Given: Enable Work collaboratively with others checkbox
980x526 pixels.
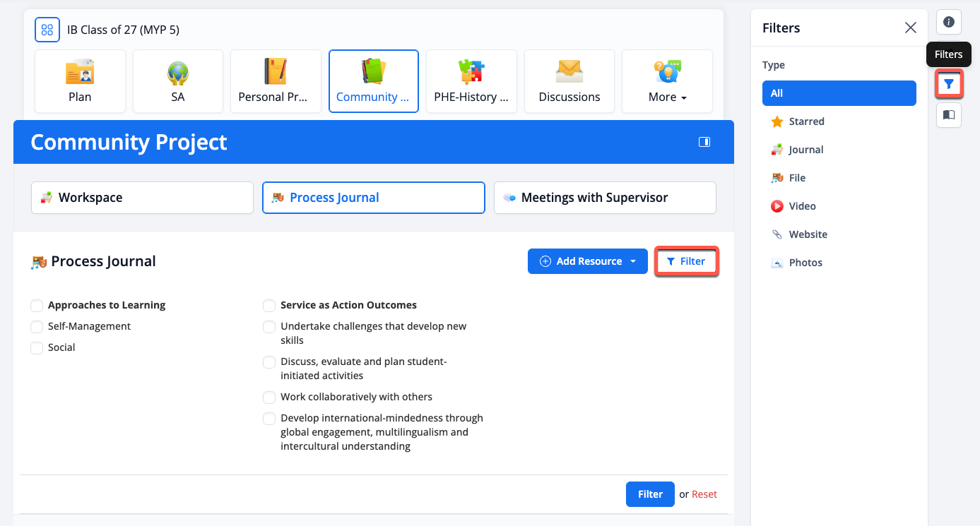Looking at the screenshot, I should point(269,398).
